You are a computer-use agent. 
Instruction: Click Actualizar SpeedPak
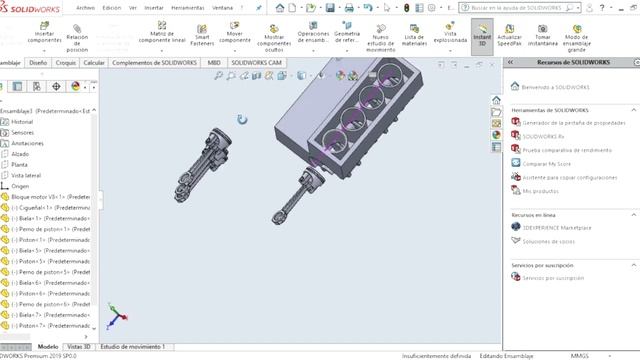pyautogui.click(x=509, y=36)
